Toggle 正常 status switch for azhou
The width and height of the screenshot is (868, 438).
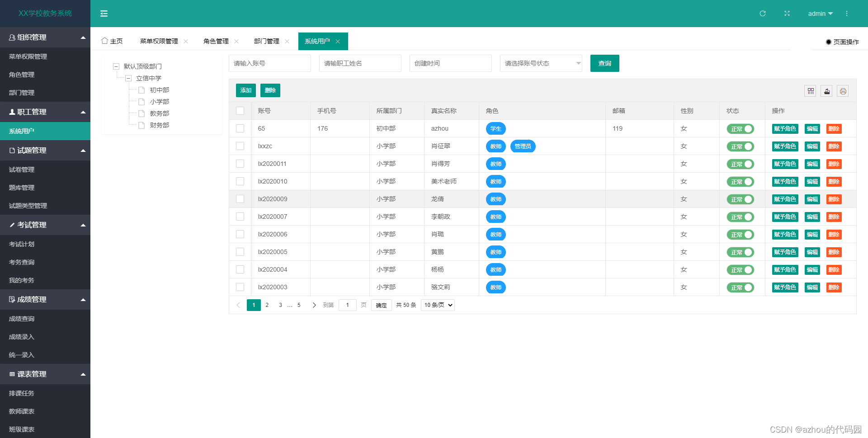tap(741, 129)
